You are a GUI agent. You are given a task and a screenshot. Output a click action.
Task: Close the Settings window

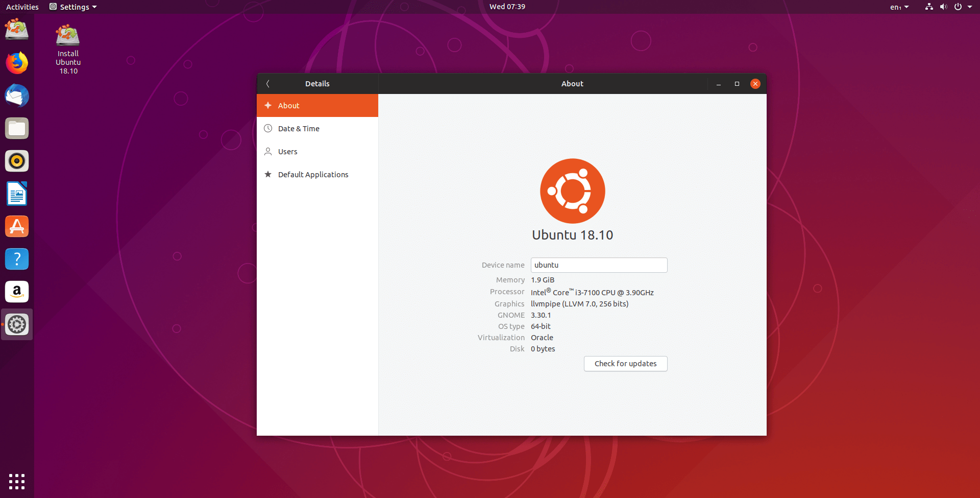point(755,84)
